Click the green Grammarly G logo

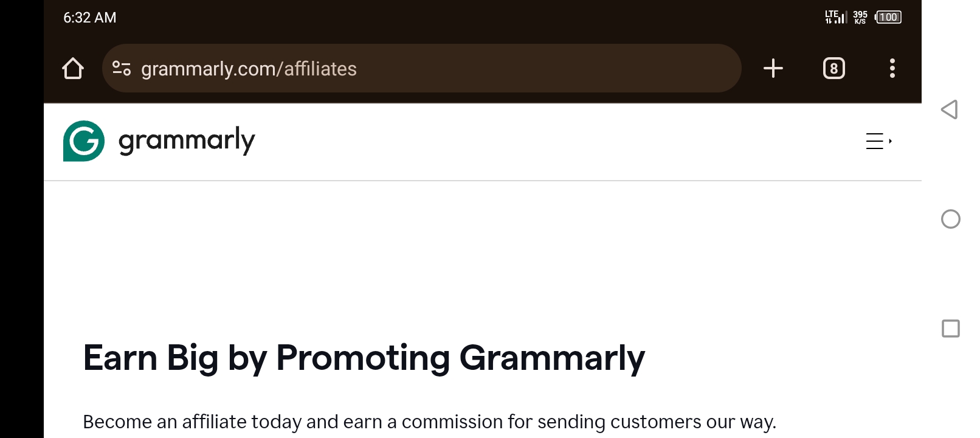tap(84, 141)
